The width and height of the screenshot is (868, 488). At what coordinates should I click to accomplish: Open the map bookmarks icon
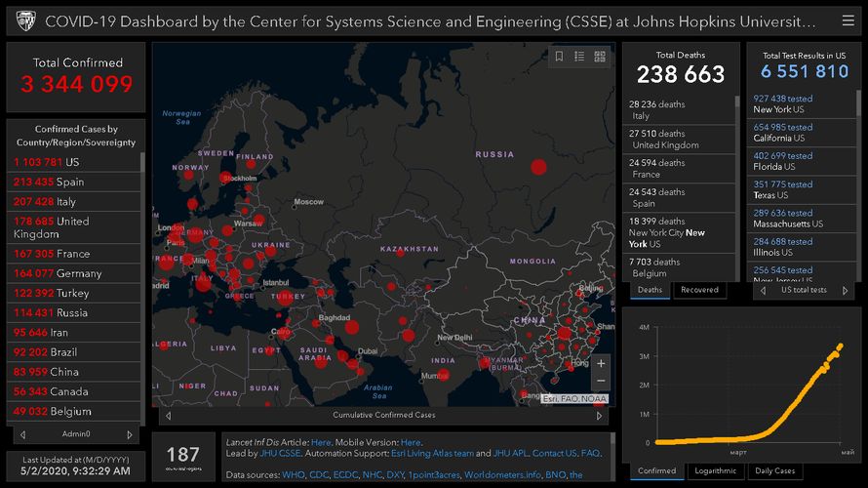559,57
